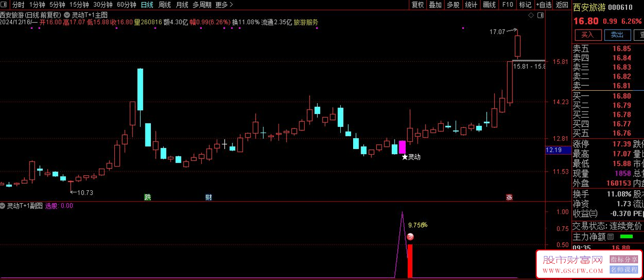Click the 买五 price 16.76

(622, 133)
